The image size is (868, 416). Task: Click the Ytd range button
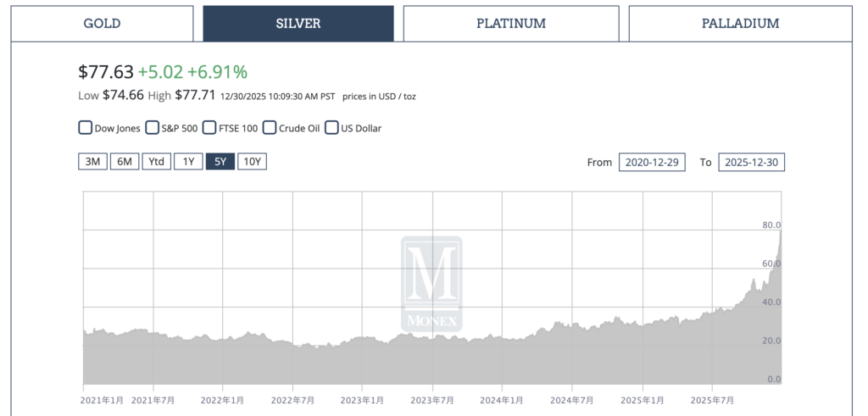coord(156,161)
